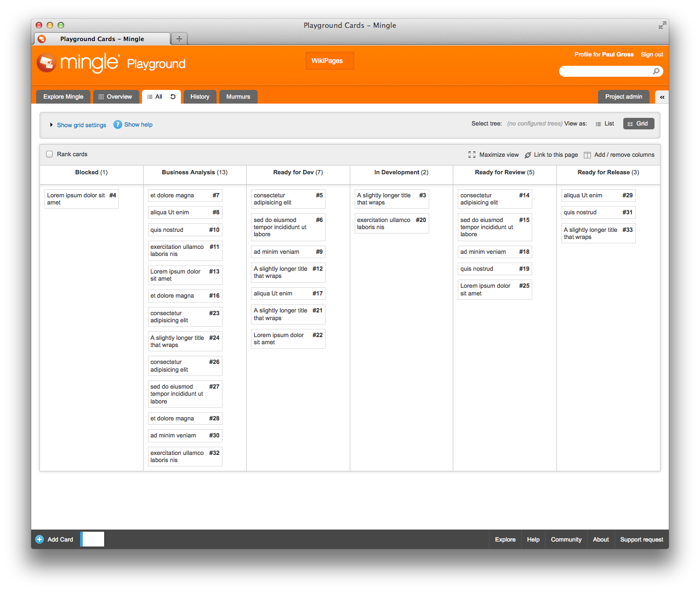This screenshot has height=592, width=700.
Task: Enable the Rank cards checkbox
Action: (x=49, y=154)
